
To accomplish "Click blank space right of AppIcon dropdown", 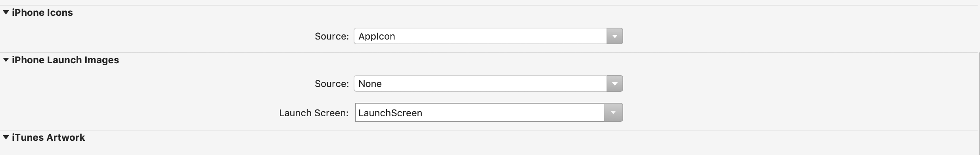I will click(793, 36).
